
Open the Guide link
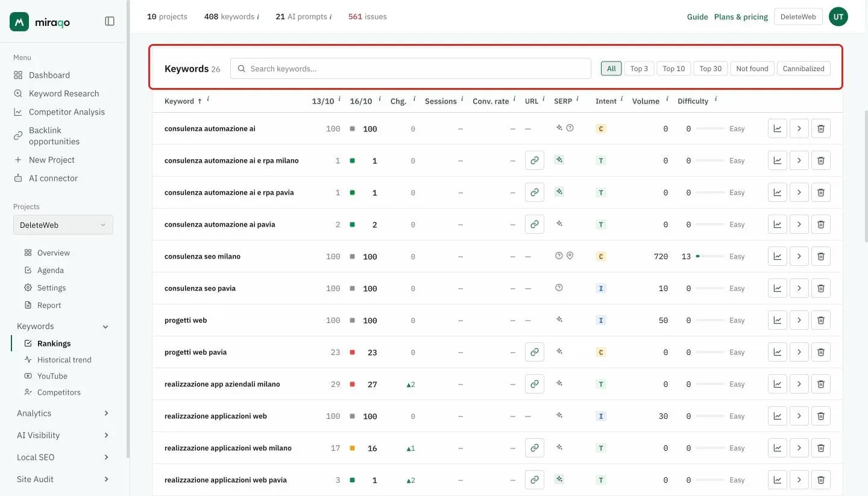(x=697, y=17)
